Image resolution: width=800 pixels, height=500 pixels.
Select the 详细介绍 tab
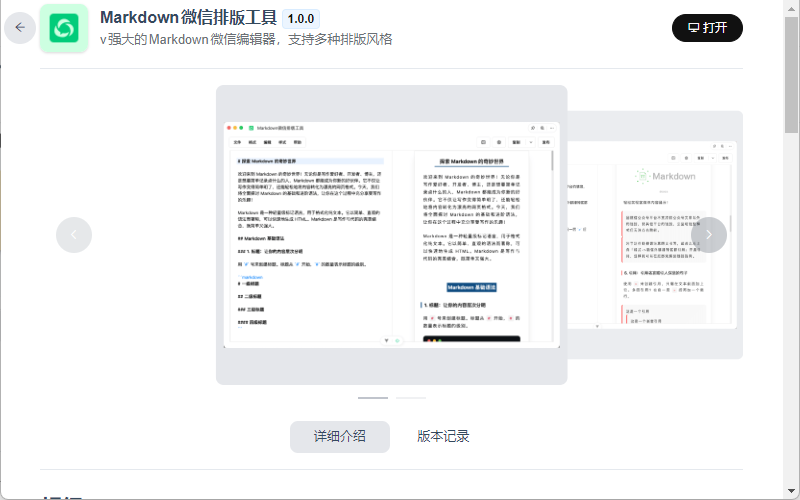(340, 436)
